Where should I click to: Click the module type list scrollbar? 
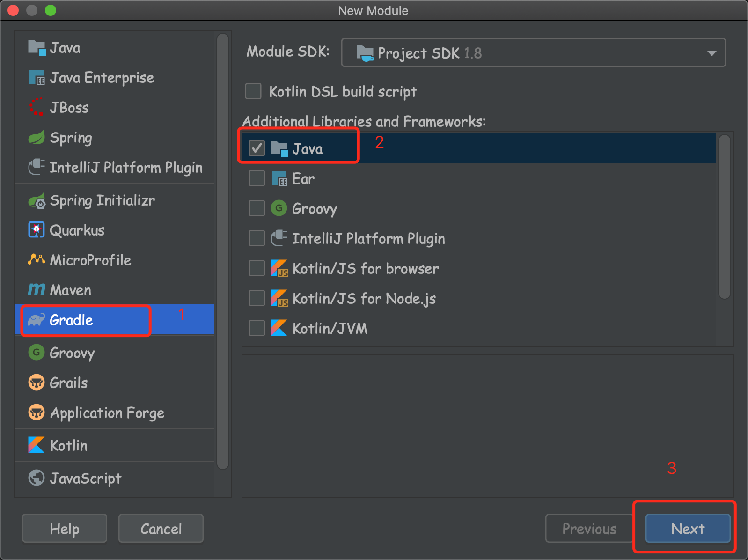coord(223,251)
